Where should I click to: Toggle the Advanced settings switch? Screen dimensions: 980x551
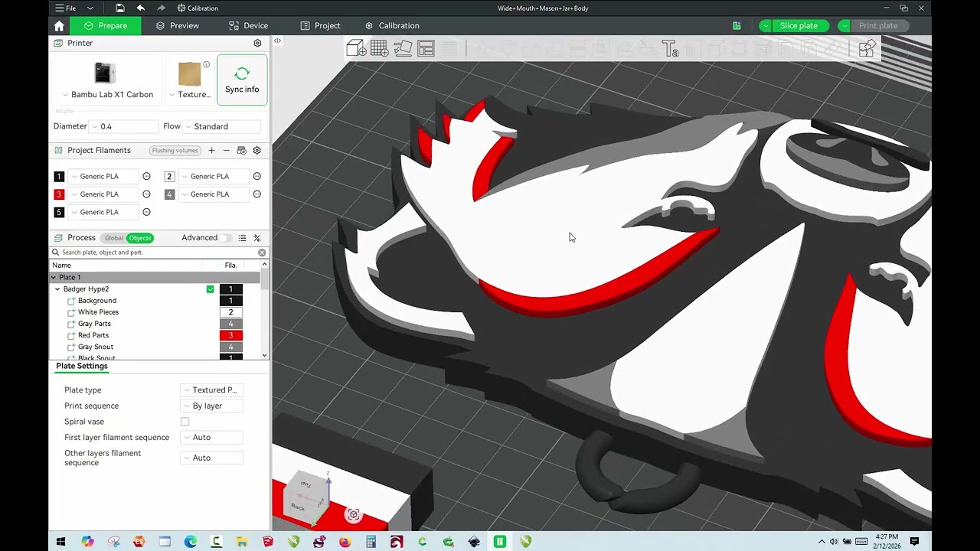coord(226,238)
